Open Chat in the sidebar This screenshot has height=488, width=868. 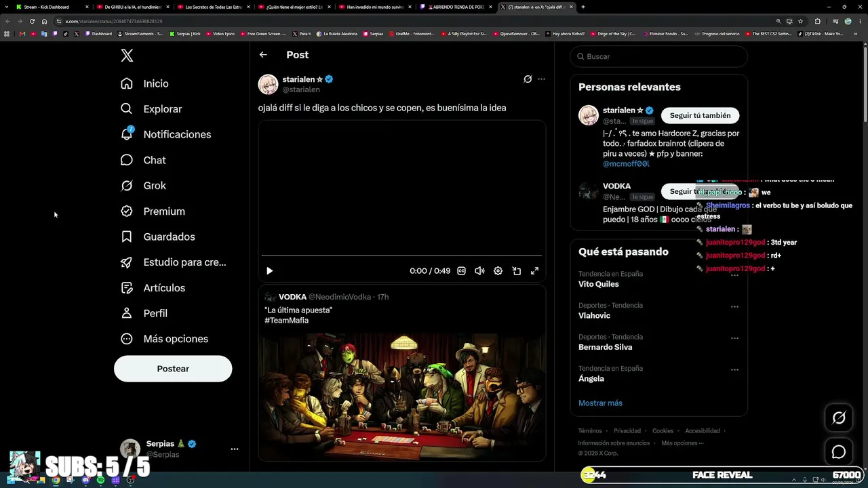[x=143, y=160]
